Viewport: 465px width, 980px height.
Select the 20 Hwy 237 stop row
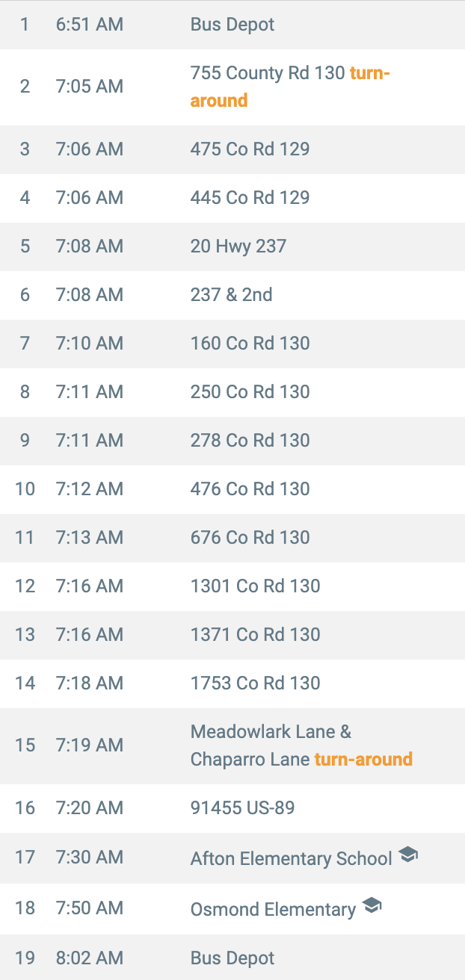(x=232, y=246)
